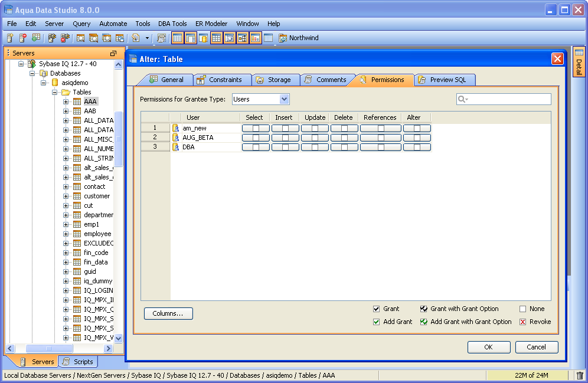Click the Columns... button
Viewport: 588px width, 383px height.
coord(168,314)
